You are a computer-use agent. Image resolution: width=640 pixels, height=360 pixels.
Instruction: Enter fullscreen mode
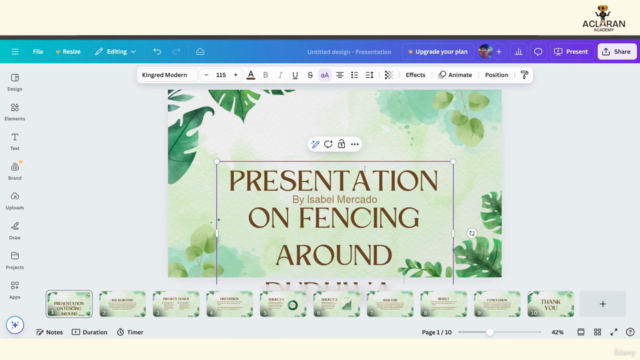(x=614, y=332)
